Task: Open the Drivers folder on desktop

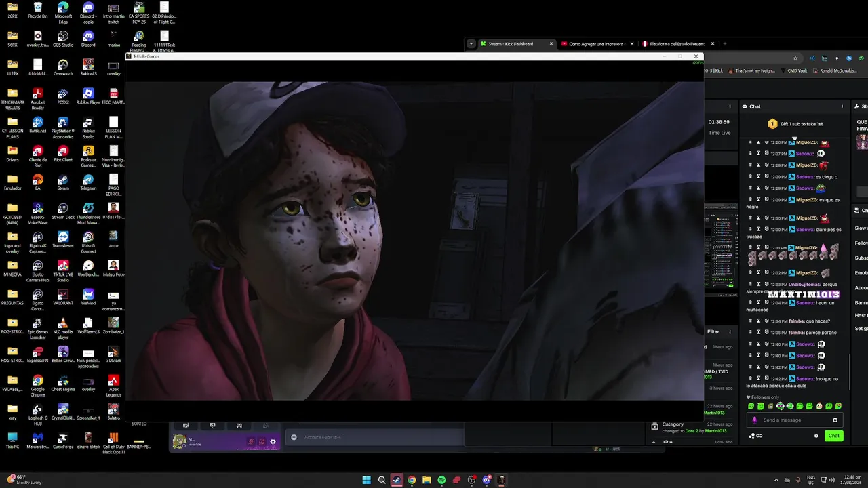Action: tap(12, 152)
